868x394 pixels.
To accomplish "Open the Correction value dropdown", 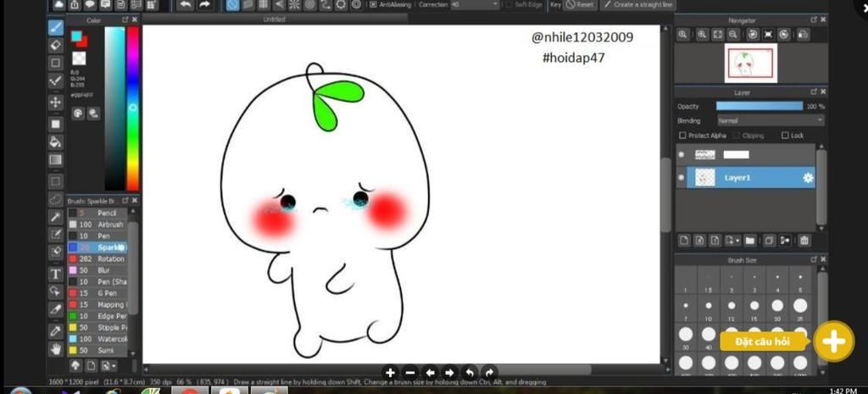I will (475, 4).
